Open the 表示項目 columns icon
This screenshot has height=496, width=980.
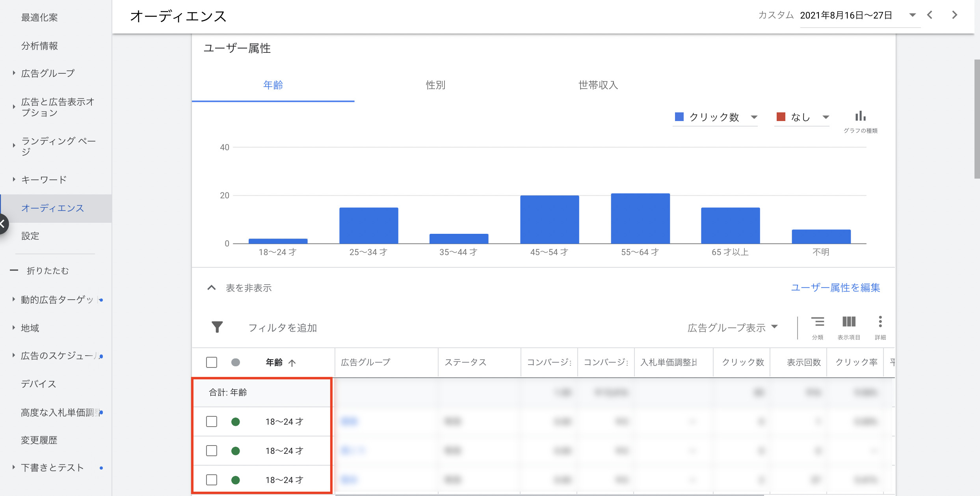849,322
